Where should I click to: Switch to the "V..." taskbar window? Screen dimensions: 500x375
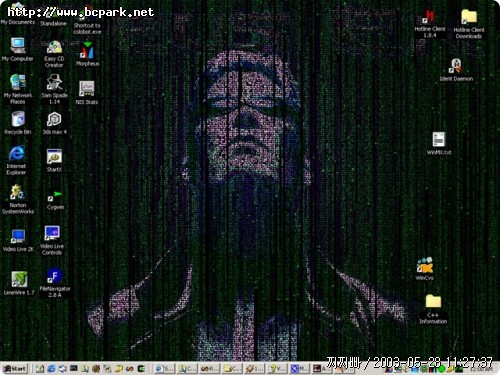[x=277, y=369]
